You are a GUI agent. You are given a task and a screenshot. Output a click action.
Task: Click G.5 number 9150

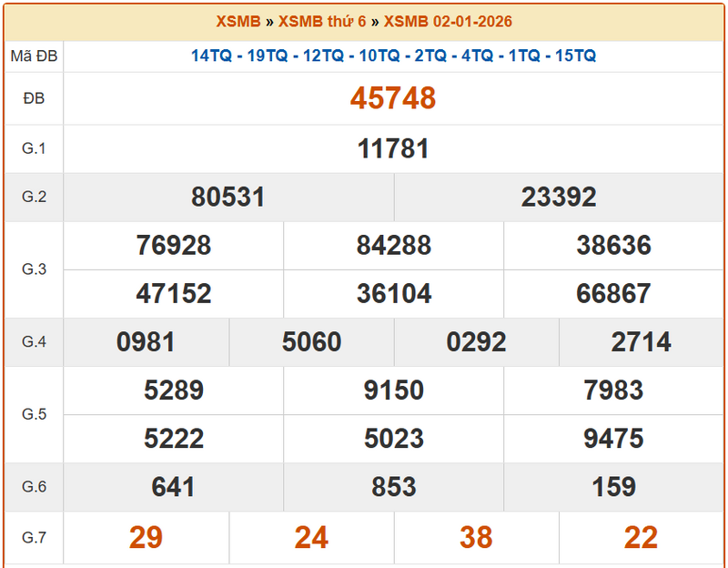393,390
